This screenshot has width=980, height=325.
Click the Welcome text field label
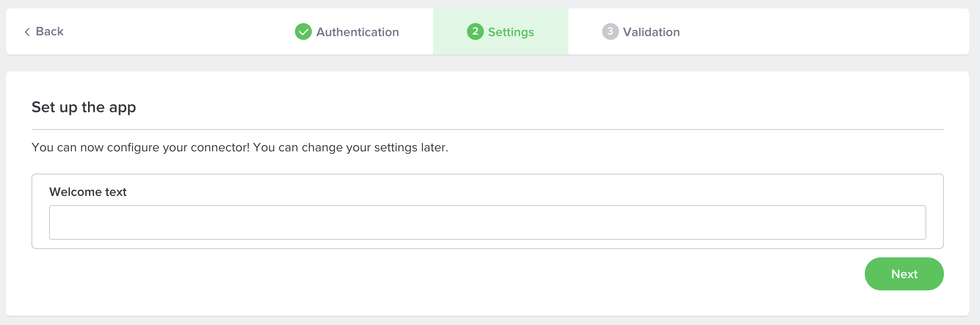coord(88,192)
